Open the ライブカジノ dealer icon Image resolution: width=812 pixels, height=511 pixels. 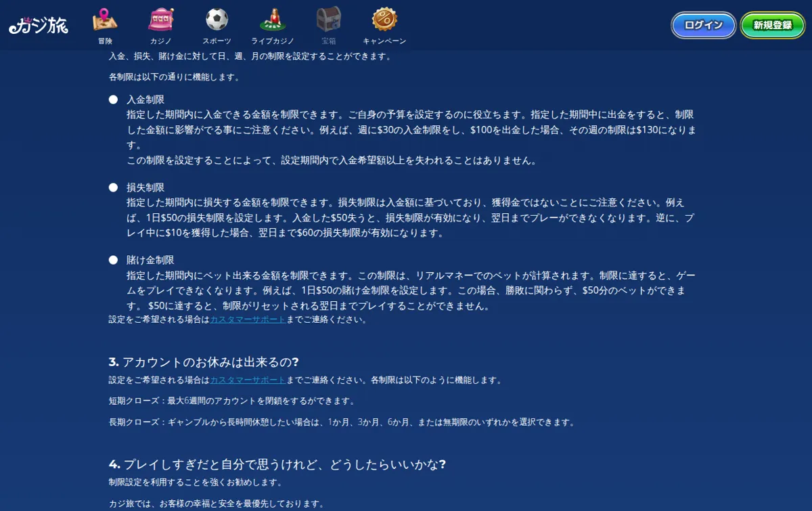[273, 20]
